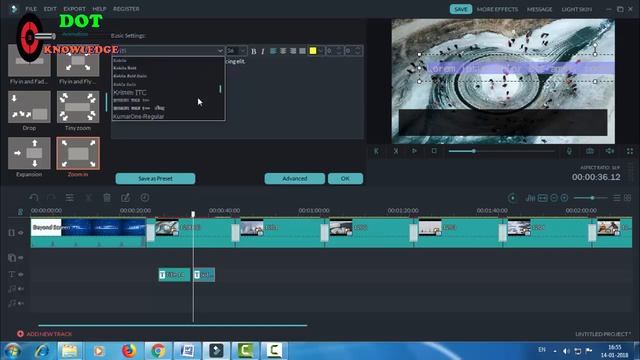This screenshot has height=360, width=640.
Task: Open the clip duration clock icon
Action: 144,198
